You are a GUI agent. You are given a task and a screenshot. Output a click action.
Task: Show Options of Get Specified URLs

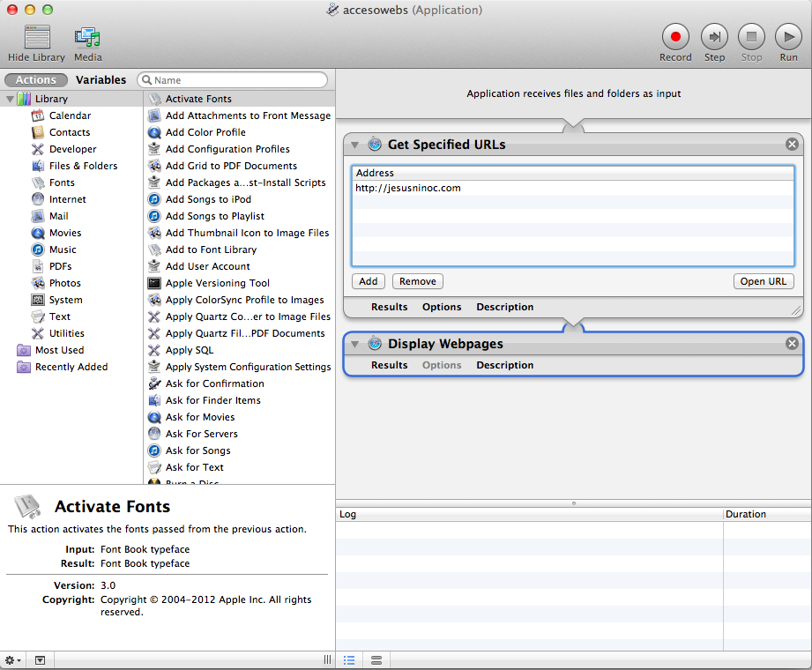click(442, 307)
